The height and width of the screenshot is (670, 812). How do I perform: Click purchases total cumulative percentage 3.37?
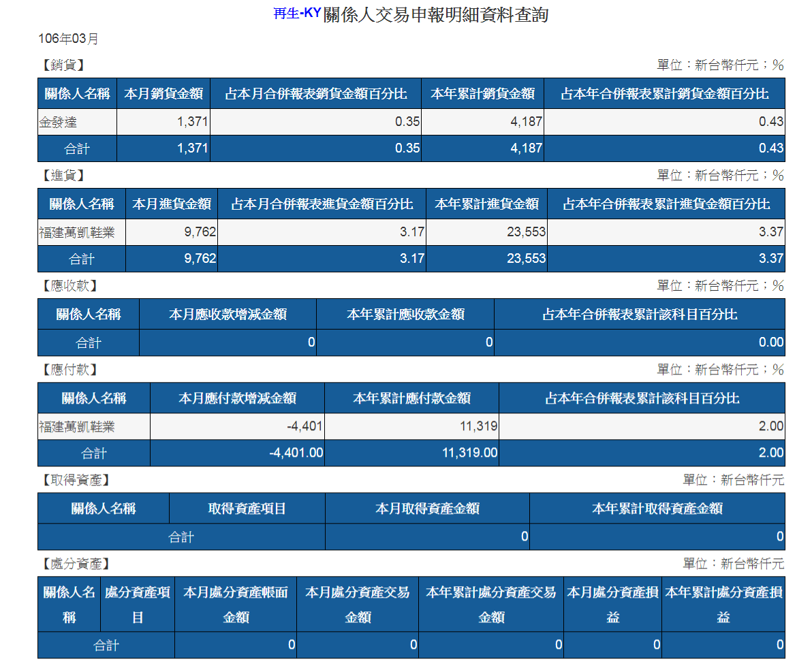coord(770,258)
